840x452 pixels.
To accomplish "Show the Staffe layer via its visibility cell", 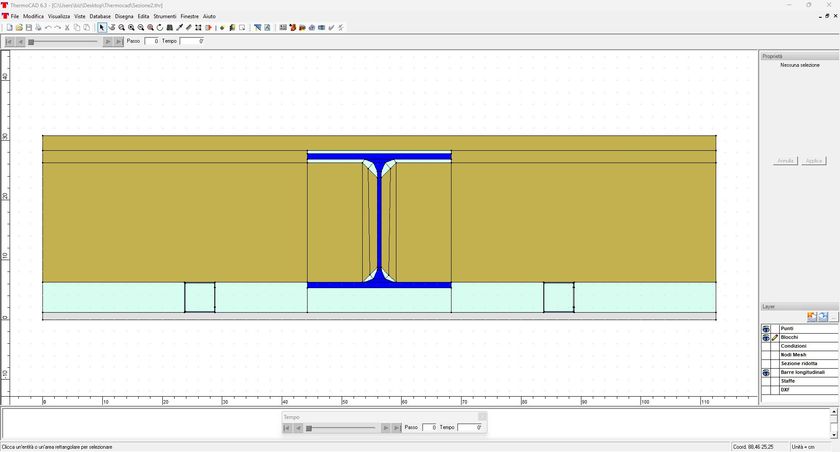I will click(x=766, y=381).
